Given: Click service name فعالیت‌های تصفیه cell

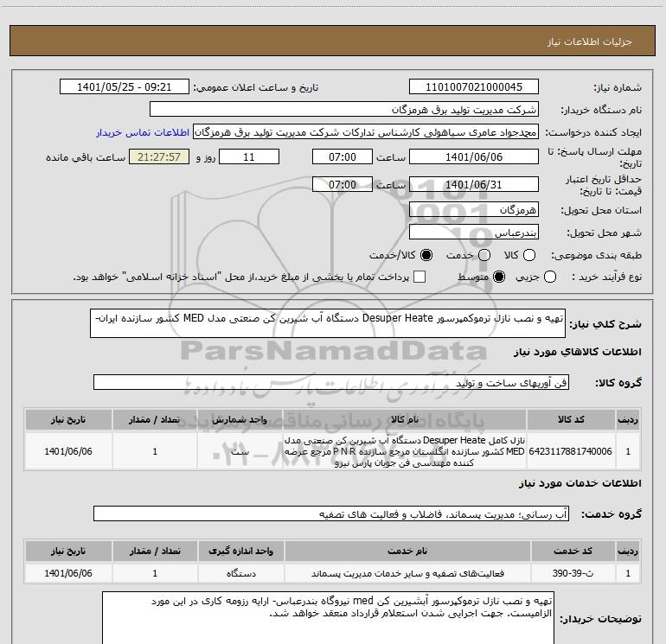Looking at the screenshot, I should [x=407, y=573].
